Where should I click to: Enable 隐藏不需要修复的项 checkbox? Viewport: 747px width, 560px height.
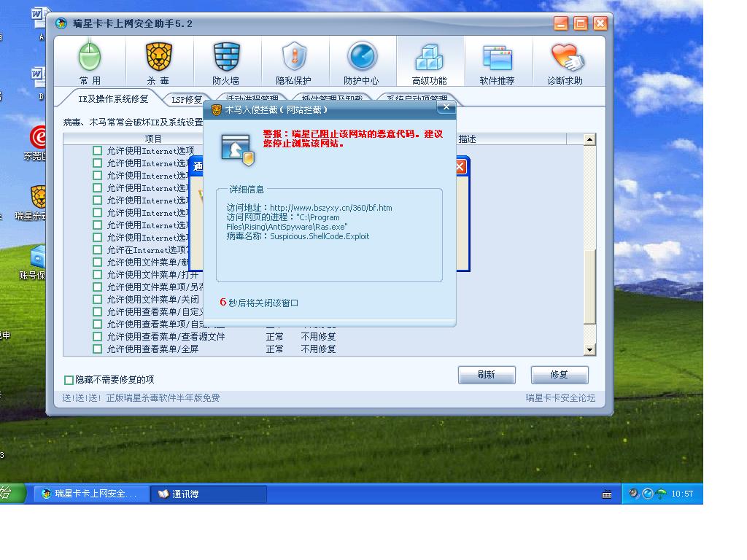point(69,380)
